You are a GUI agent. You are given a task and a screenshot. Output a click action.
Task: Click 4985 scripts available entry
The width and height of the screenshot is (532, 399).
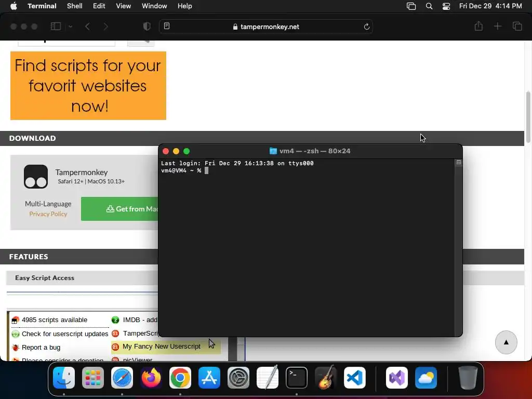(54, 320)
